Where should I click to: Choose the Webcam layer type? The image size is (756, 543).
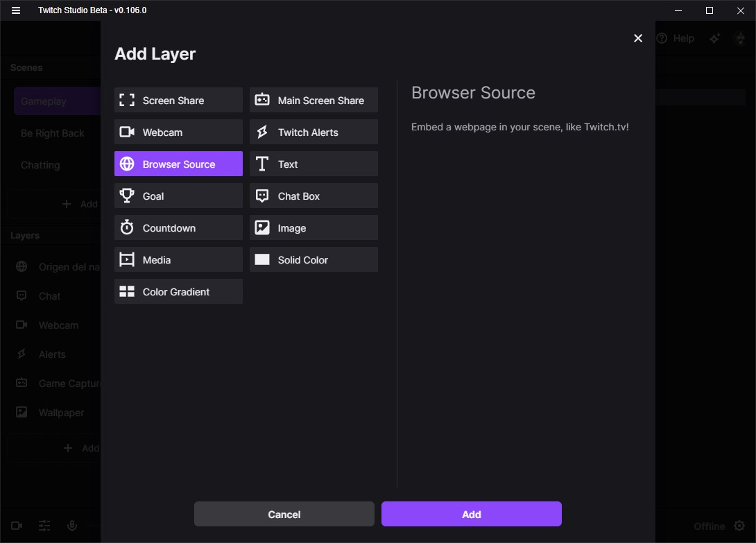point(178,132)
